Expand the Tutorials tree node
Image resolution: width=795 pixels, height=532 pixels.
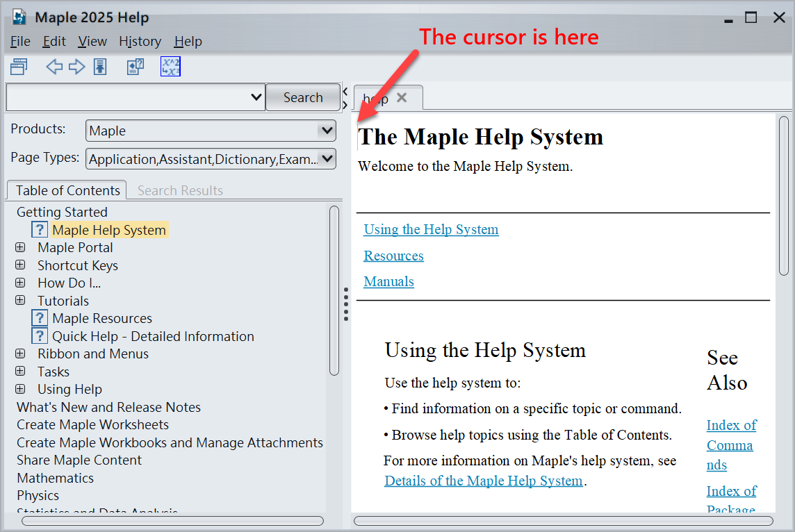point(20,301)
